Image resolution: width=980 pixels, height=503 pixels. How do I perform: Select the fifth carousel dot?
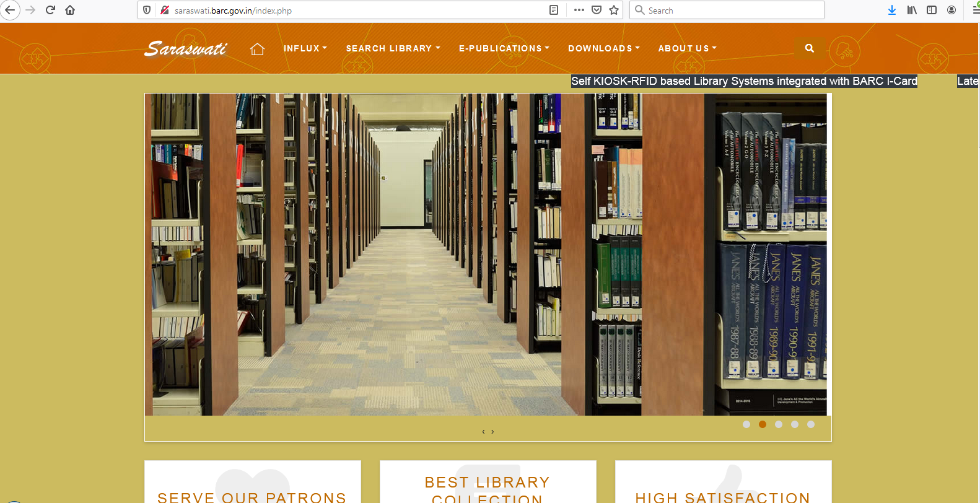(x=811, y=424)
